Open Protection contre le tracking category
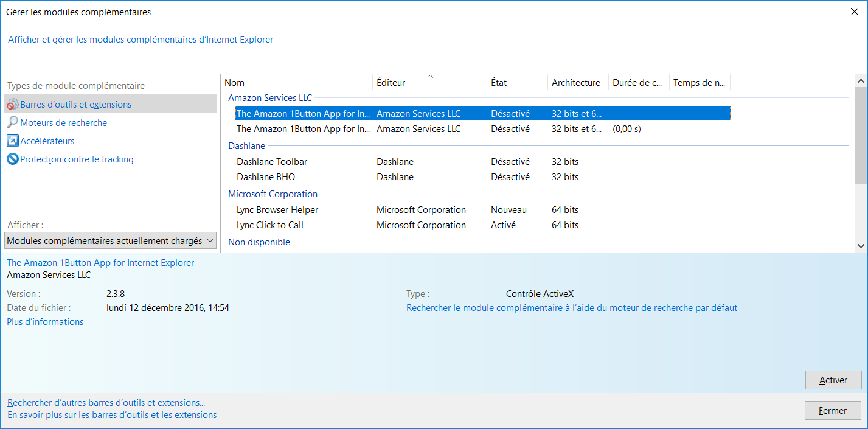 (77, 159)
